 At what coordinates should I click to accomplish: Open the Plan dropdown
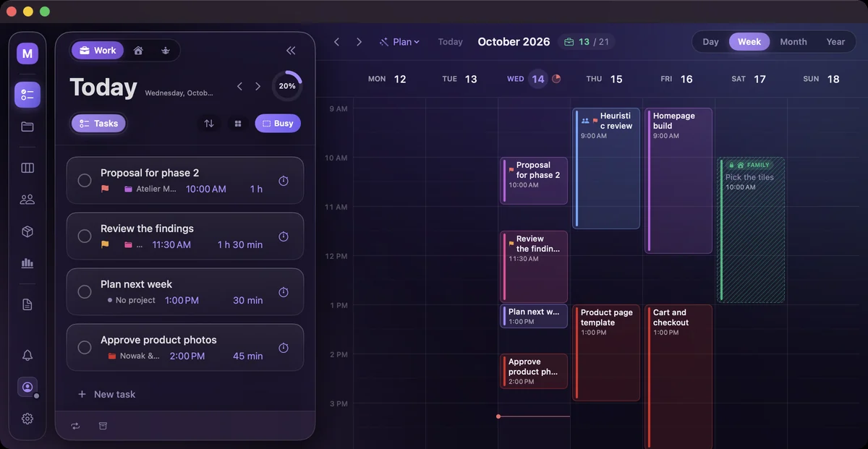click(399, 42)
